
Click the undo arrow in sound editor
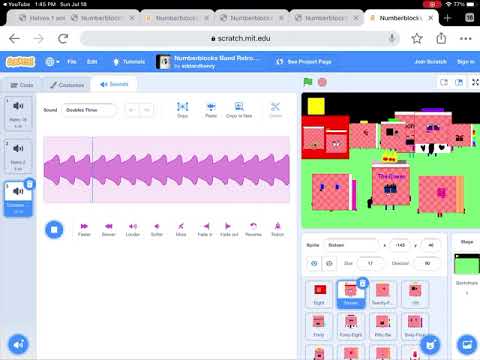(x=132, y=110)
